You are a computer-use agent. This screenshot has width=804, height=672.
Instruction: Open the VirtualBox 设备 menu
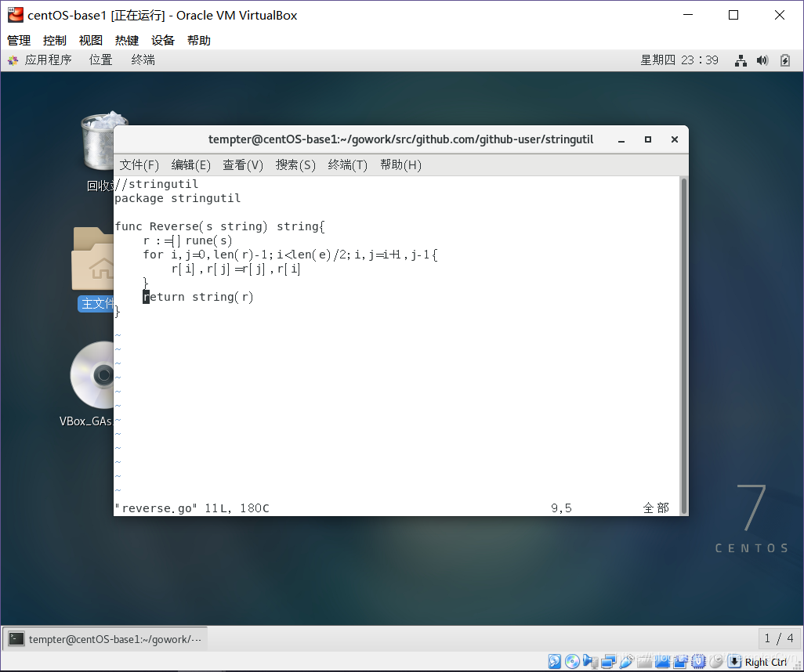click(163, 41)
